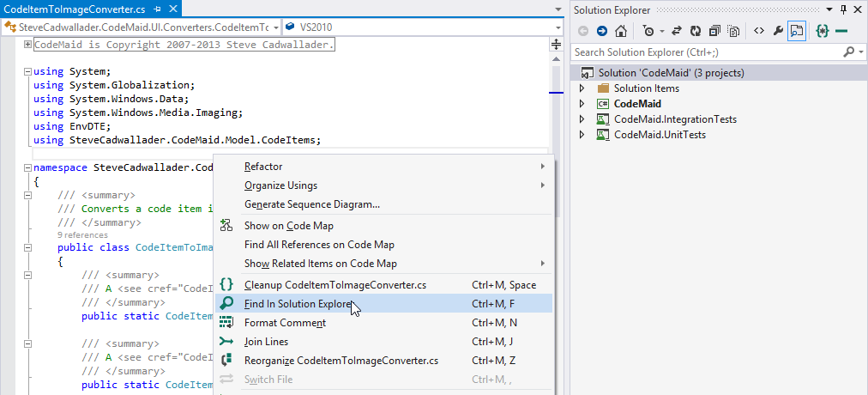Click the Format Comment menu icon
The image size is (868, 395).
tap(226, 322)
